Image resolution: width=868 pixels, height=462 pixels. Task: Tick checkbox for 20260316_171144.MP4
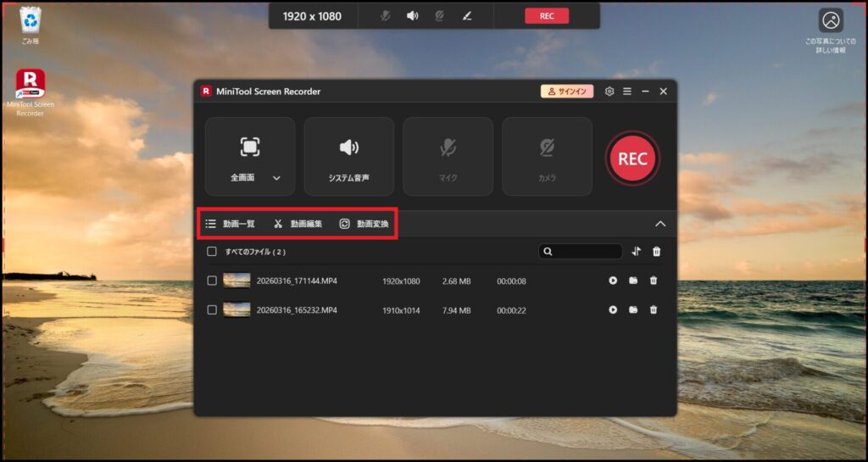212,281
